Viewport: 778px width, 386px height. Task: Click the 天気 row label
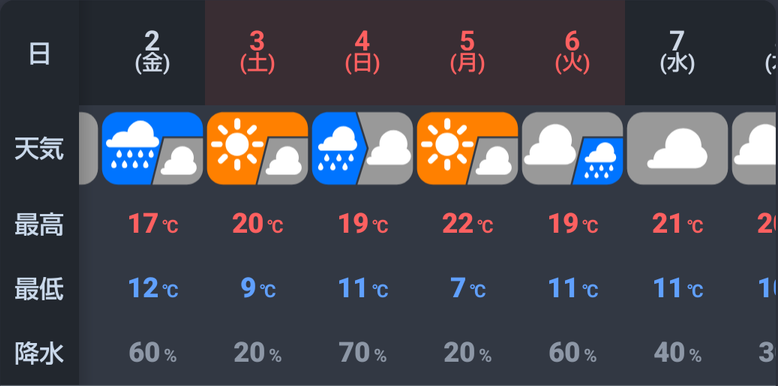[39, 148]
